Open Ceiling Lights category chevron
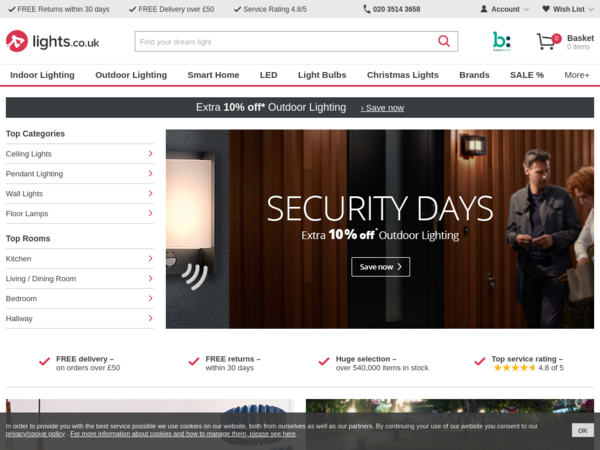600x450 pixels. pyautogui.click(x=150, y=153)
